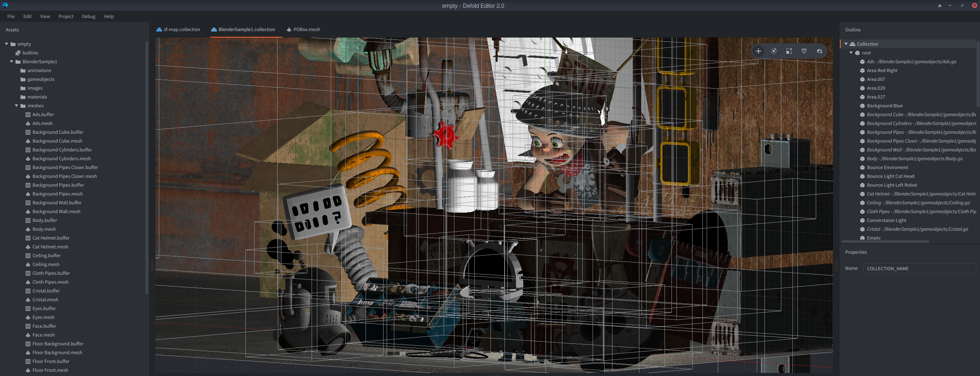Switch to the sf-map.collection tab
Viewport: 980px width, 376px height.
(178, 30)
